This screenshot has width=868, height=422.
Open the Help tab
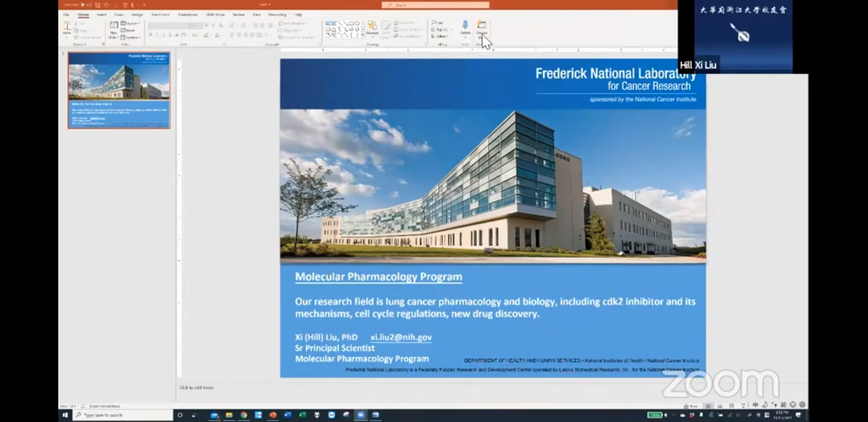pos(298,14)
